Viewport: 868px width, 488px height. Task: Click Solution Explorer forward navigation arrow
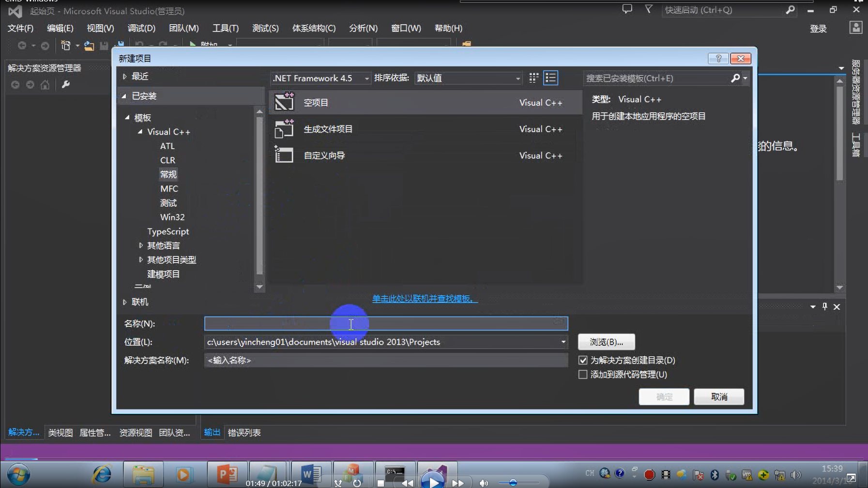30,85
